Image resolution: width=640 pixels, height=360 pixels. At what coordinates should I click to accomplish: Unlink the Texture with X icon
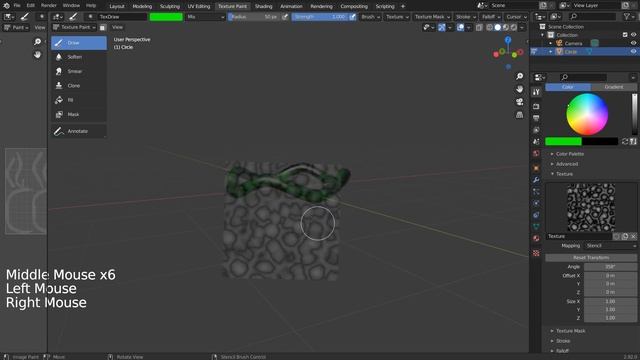pos(633,236)
